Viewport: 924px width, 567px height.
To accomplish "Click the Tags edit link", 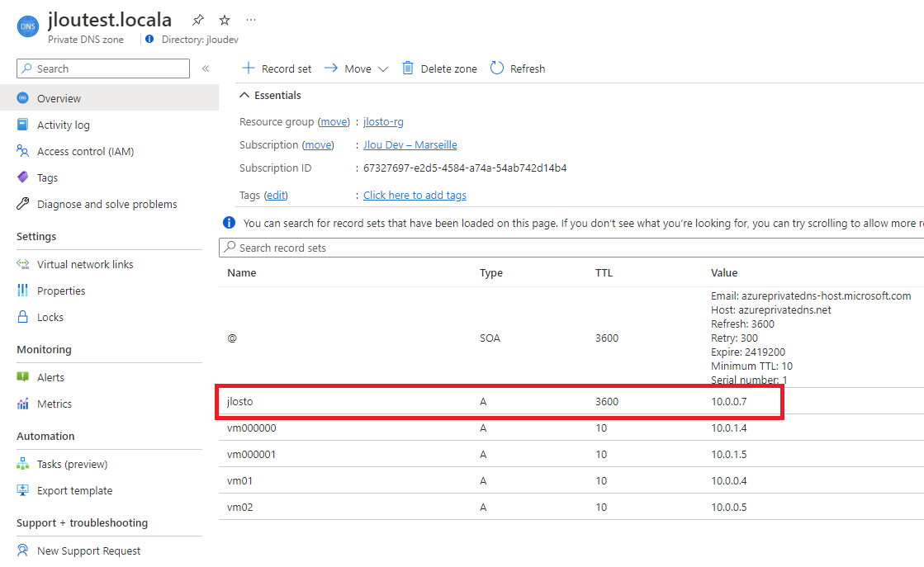I will [276, 196].
